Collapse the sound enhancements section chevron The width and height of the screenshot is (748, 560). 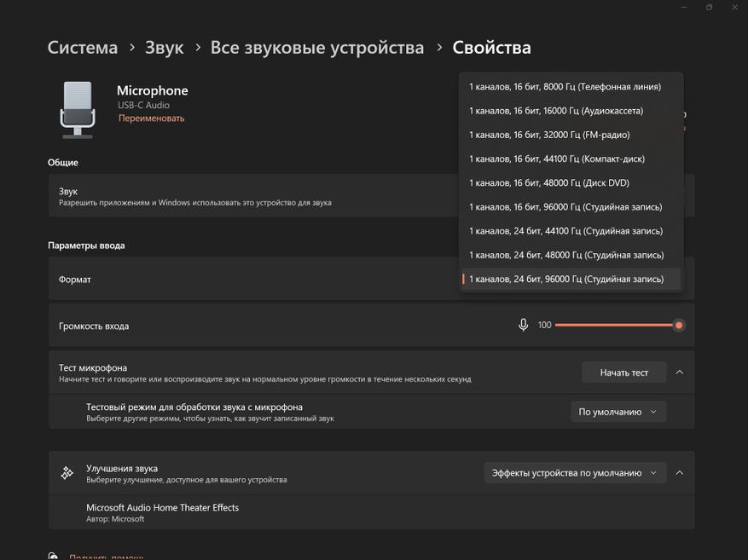(680, 473)
